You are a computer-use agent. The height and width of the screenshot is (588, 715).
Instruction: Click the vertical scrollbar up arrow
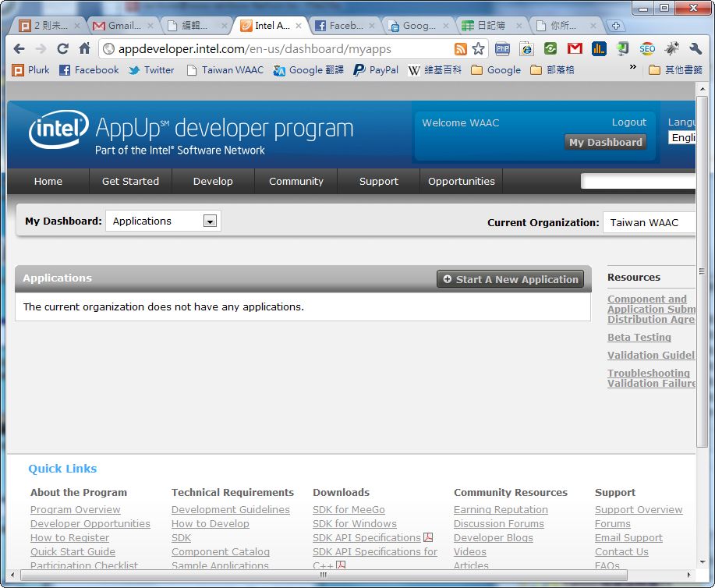(x=703, y=89)
